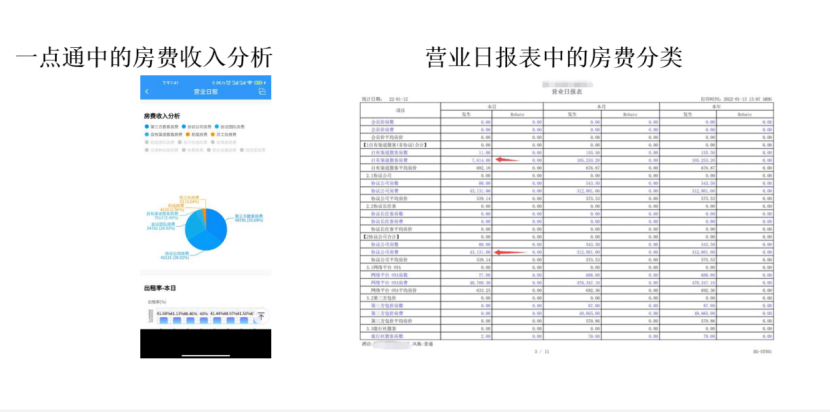Viewport: 830px width, 412px height.
Task: Toggle 员工价房费 orange legend item
Action: [223, 134]
